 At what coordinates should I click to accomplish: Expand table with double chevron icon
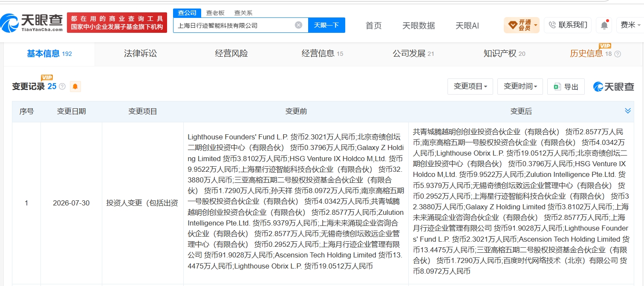(628, 111)
